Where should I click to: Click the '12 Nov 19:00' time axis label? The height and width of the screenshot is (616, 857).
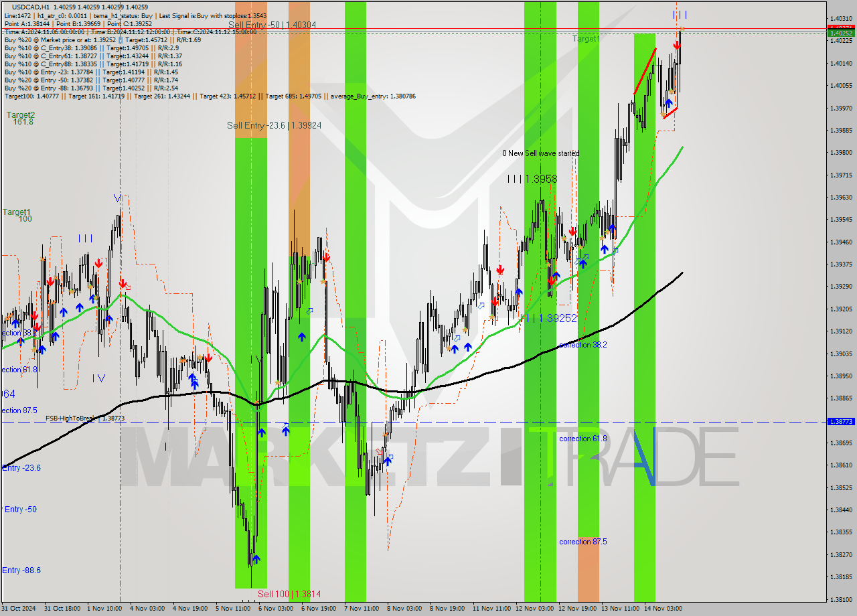[x=577, y=609]
